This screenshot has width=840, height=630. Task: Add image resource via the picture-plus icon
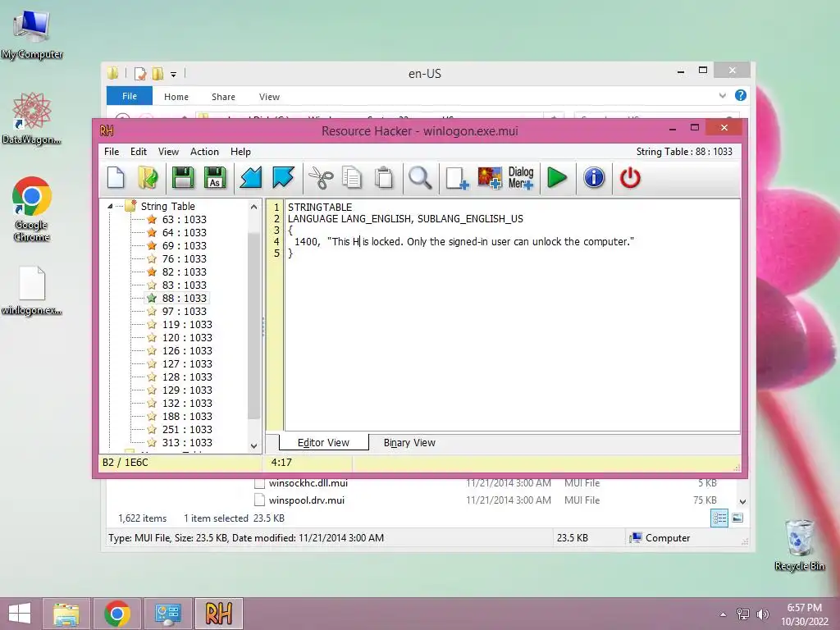click(x=490, y=178)
